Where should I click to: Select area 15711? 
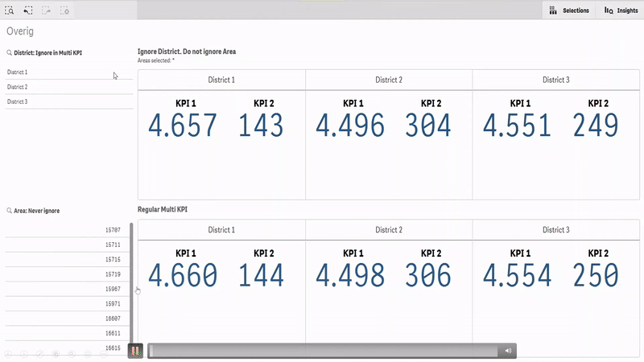click(x=67, y=245)
